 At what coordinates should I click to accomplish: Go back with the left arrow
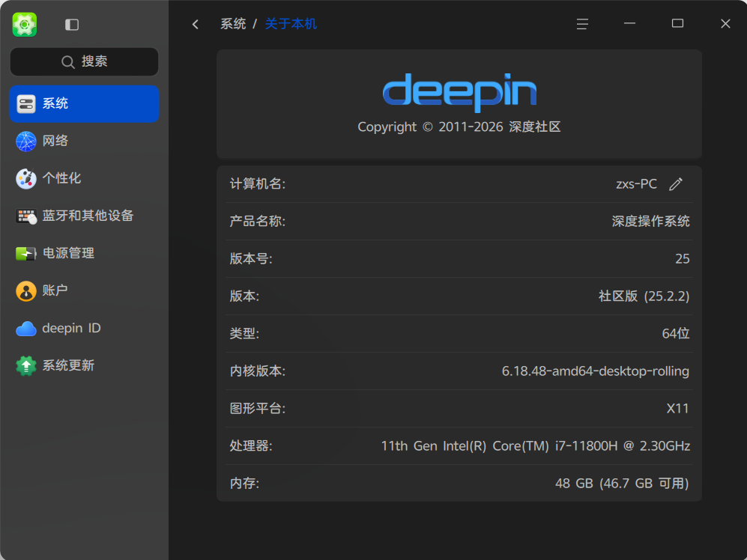tap(196, 24)
